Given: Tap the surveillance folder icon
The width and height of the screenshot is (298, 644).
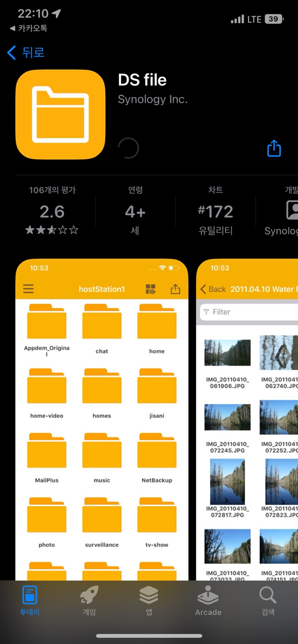Looking at the screenshot, I should 102,515.
